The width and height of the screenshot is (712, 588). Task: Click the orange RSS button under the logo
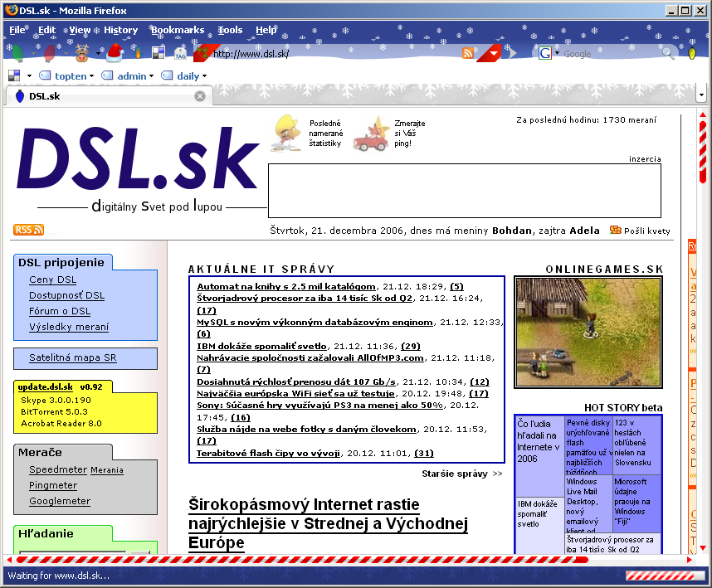tap(28, 230)
